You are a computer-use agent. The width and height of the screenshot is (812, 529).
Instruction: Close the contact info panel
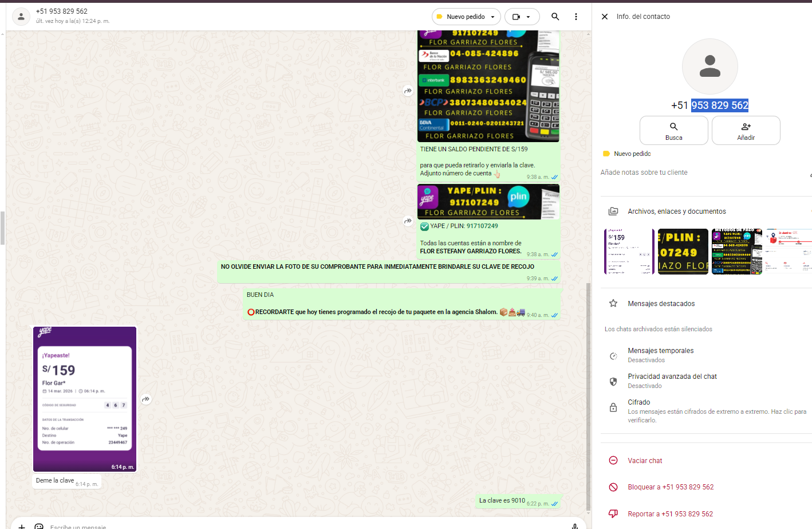click(x=605, y=17)
